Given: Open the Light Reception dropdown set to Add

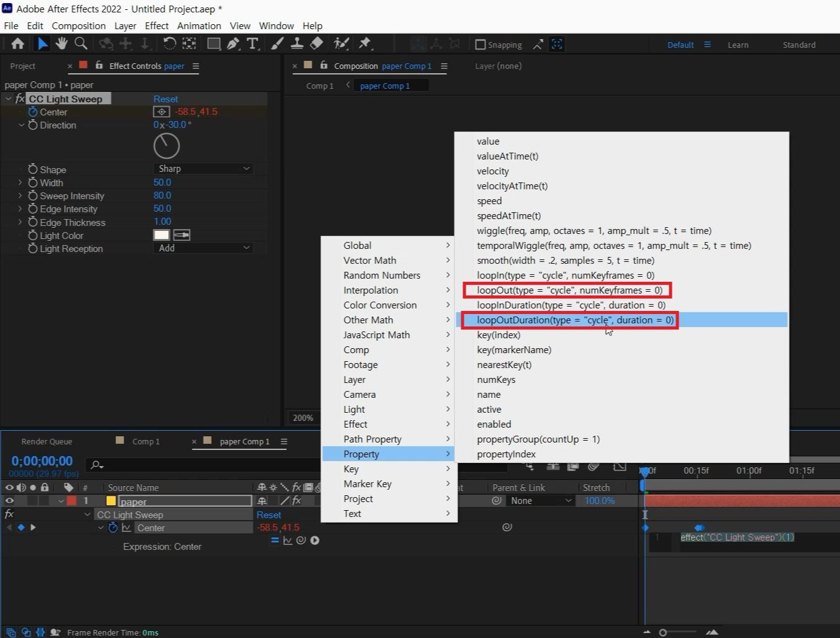Looking at the screenshot, I should [203, 248].
